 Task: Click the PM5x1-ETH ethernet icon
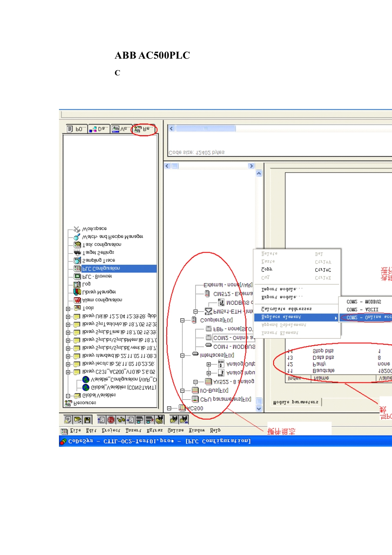click(x=208, y=311)
